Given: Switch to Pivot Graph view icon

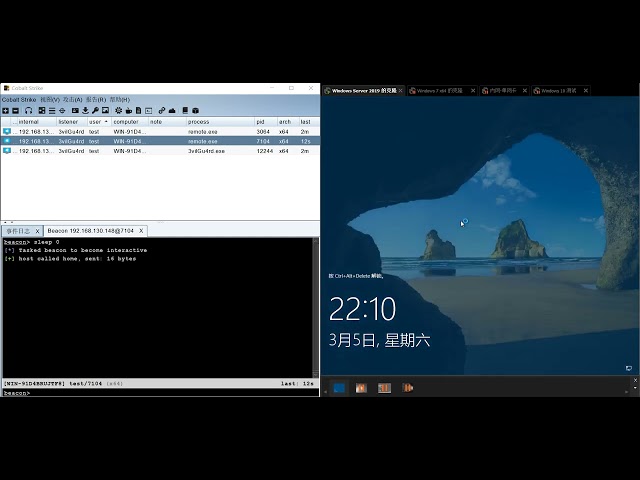Looking at the screenshot, I should pyautogui.click(x=42, y=111).
